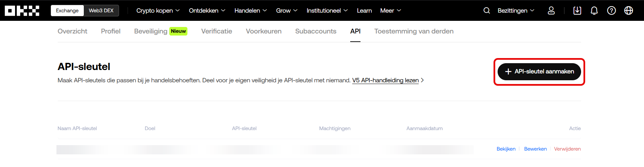Click Verwijderen to delete API key
This screenshot has height=167, width=644.
(x=567, y=149)
